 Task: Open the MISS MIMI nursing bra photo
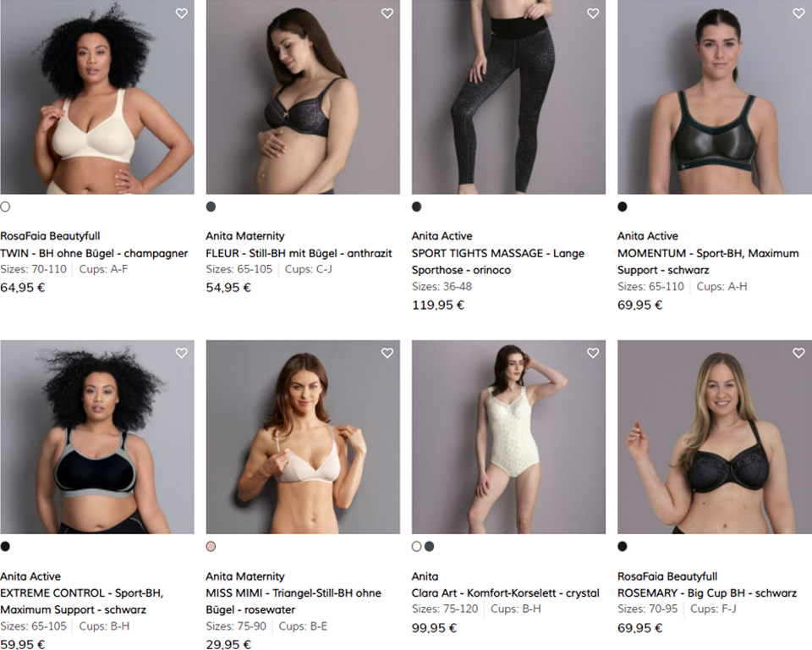[x=303, y=437]
